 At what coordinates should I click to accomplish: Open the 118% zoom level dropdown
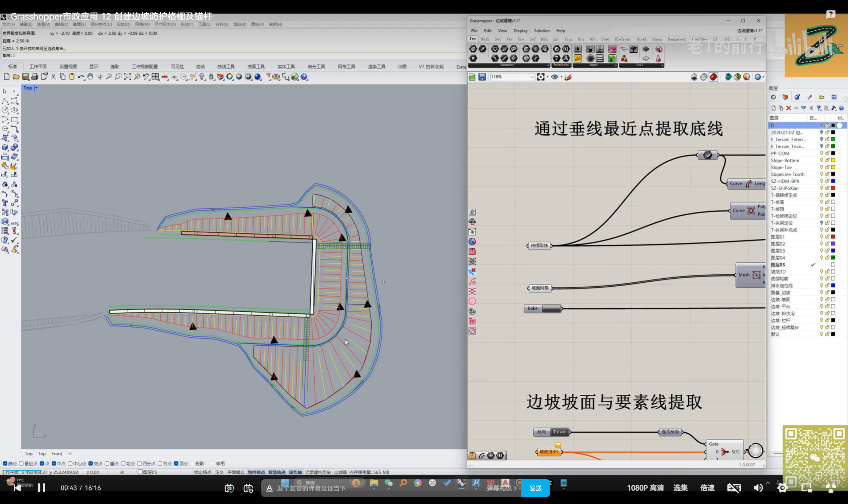click(532, 77)
